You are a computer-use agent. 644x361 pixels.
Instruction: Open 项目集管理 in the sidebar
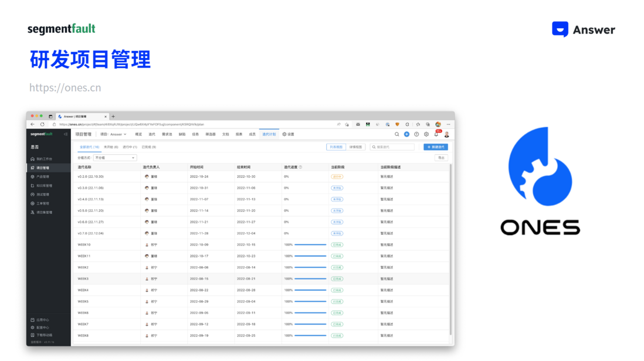(x=42, y=213)
